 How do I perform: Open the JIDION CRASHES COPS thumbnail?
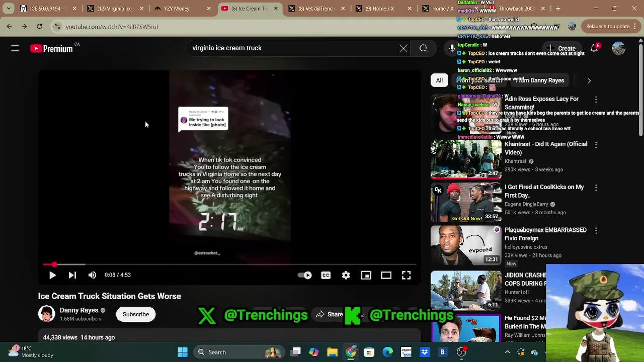(466, 291)
